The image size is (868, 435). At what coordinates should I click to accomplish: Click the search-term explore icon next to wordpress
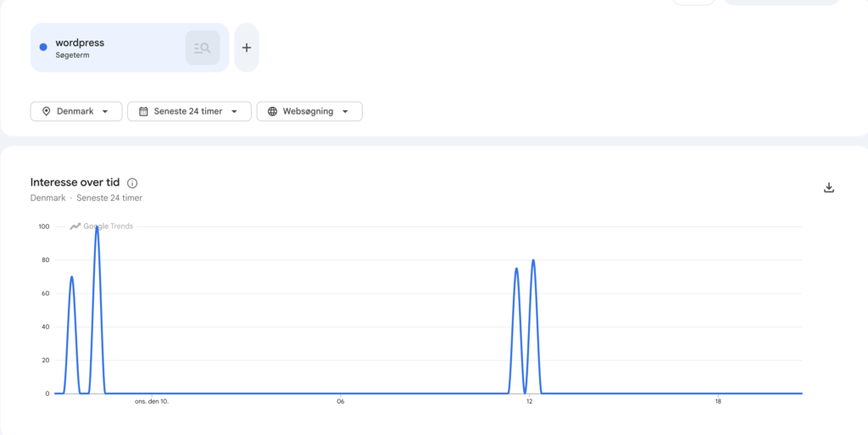[x=203, y=47]
